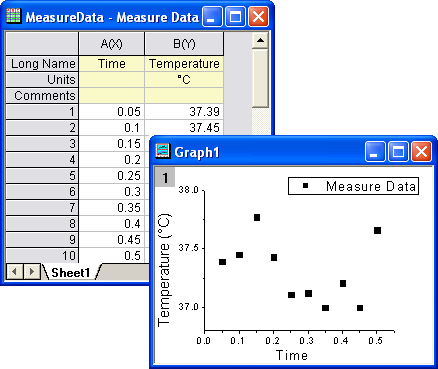
Task: Click the Units row label
Action: (x=42, y=80)
